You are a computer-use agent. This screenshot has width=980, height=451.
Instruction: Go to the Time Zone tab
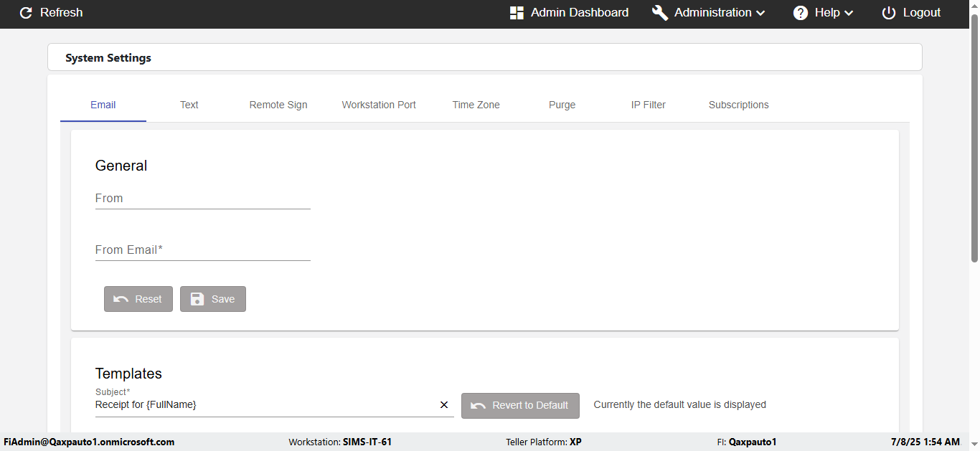[476, 105]
